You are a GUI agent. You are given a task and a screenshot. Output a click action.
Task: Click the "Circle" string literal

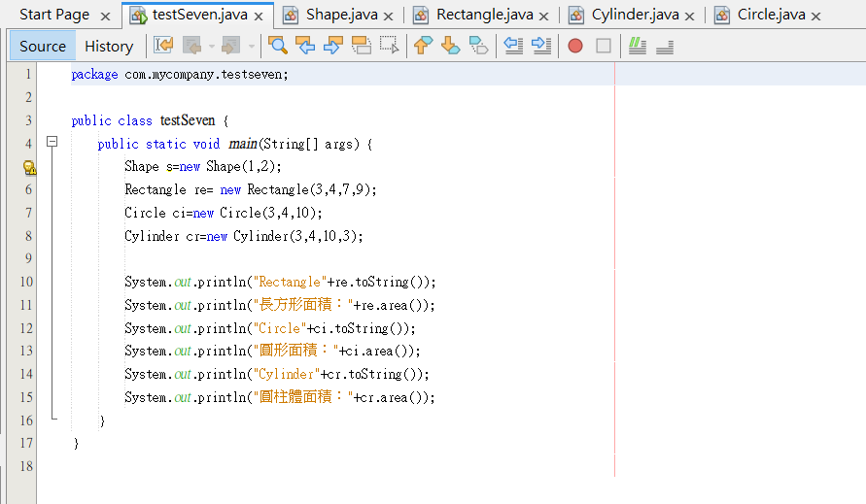coord(280,328)
